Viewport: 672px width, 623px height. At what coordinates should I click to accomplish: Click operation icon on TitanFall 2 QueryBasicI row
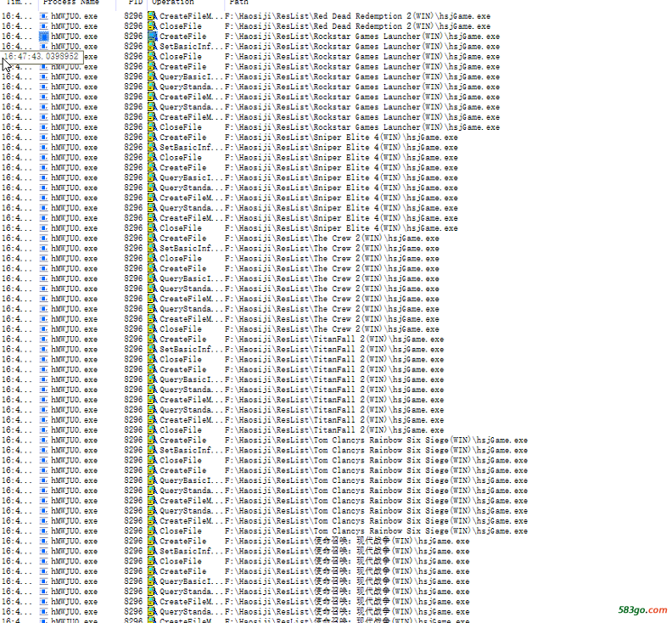(x=152, y=379)
